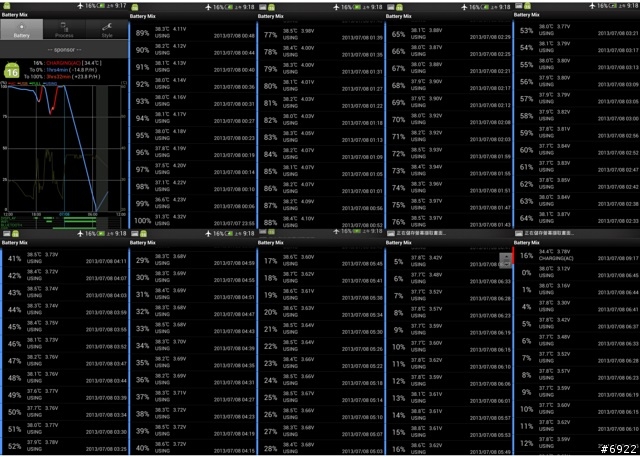The image size is (640, 457).
Task: Select the 64% log row
Action: point(577,218)
